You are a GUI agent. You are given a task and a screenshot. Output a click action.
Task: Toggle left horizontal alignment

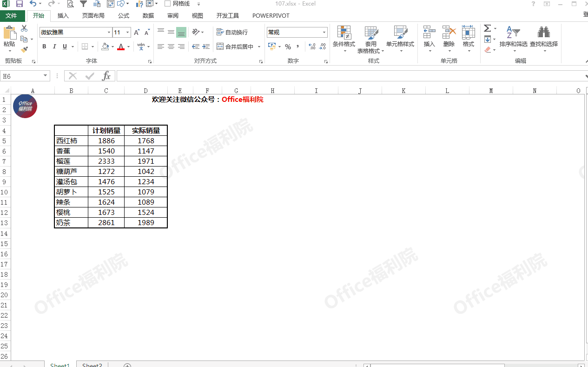click(161, 47)
